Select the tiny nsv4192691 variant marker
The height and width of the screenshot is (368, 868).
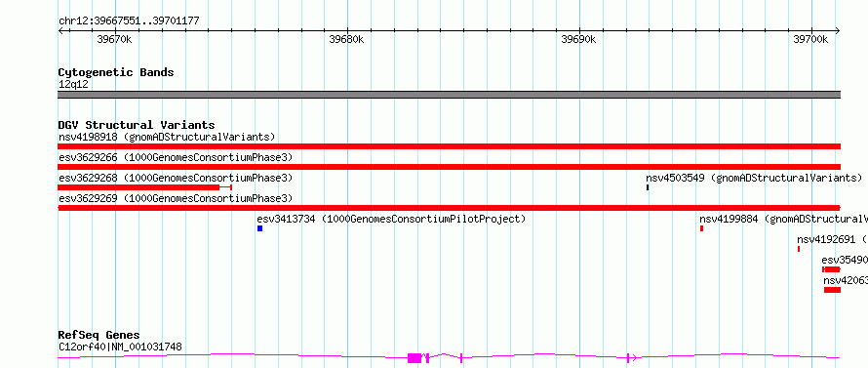799,249
